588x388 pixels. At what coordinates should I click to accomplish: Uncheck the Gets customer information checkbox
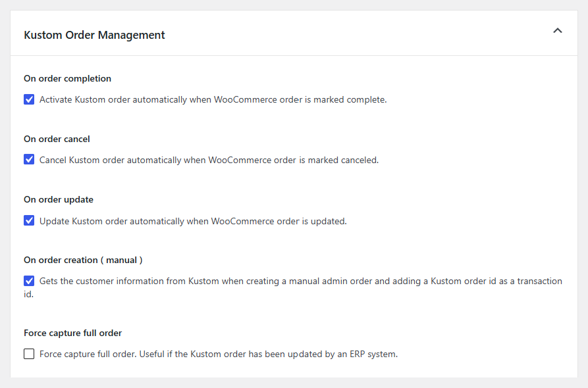point(29,281)
